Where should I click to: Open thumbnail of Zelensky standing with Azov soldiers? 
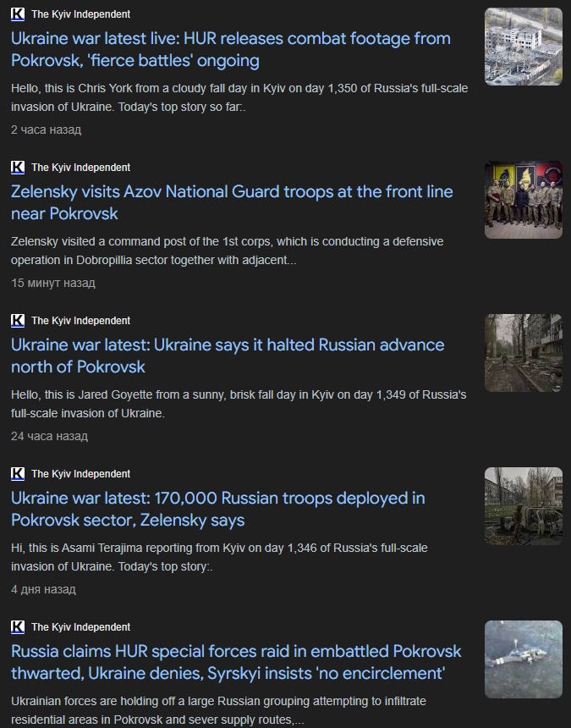[524, 200]
